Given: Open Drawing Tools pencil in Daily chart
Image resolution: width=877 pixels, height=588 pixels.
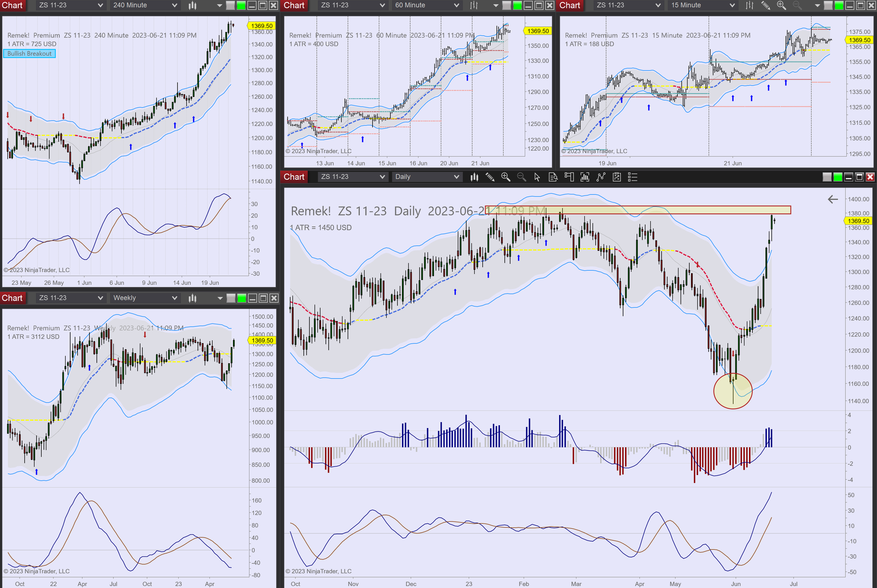Looking at the screenshot, I should tap(490, 177).
